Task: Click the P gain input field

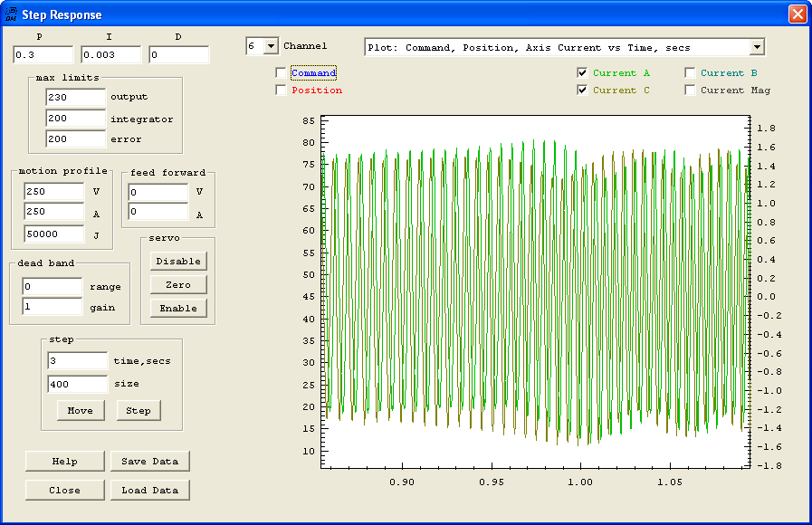Action: (x=43, y=56)
